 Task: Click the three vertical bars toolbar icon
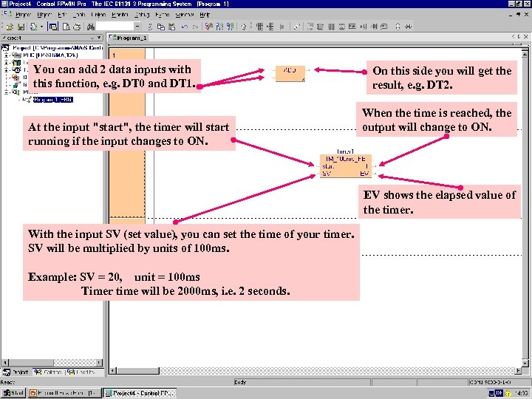tap(332, 27)
